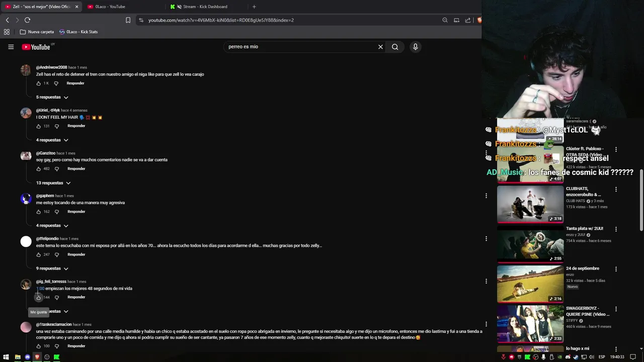Open the browser apps grid icon
This screenshot has height=362, width=644.
point(7,32)
